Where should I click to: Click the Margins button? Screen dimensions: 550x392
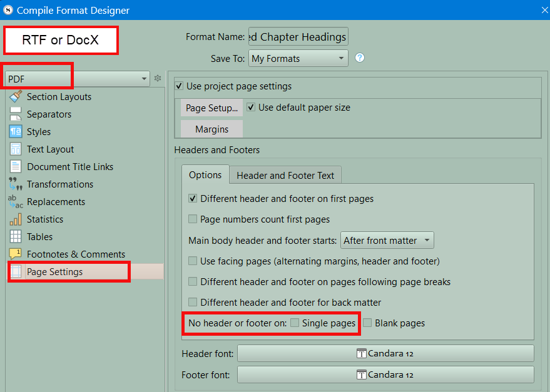211,129
